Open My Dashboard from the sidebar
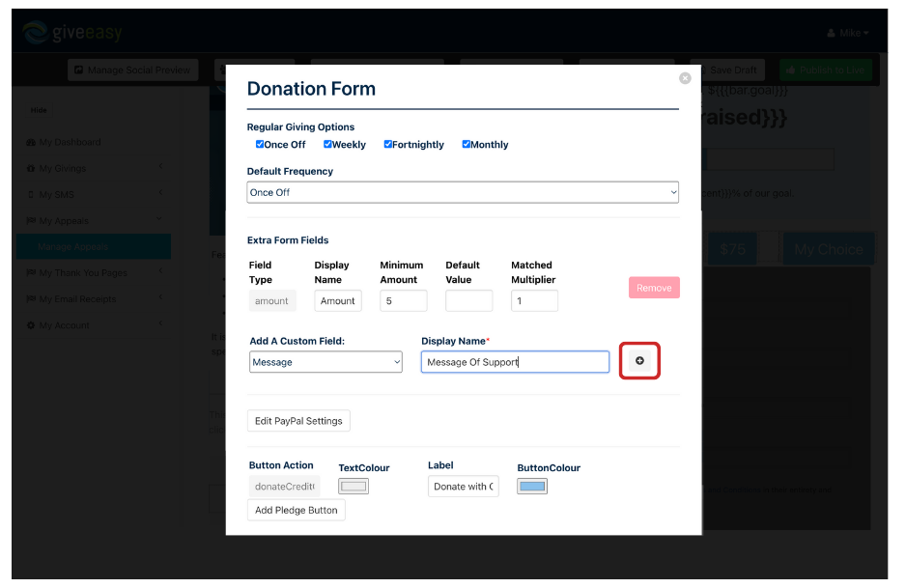The height and width of the screenshot is (588, 906). (x=70, y=142)
